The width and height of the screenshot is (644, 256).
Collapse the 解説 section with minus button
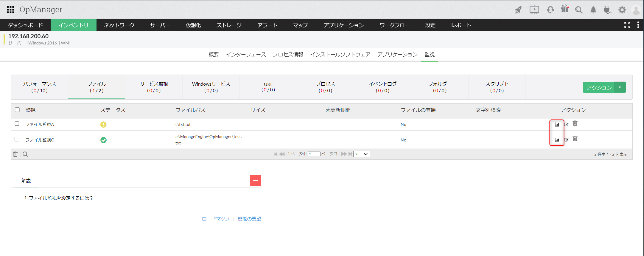pos(255,181)
